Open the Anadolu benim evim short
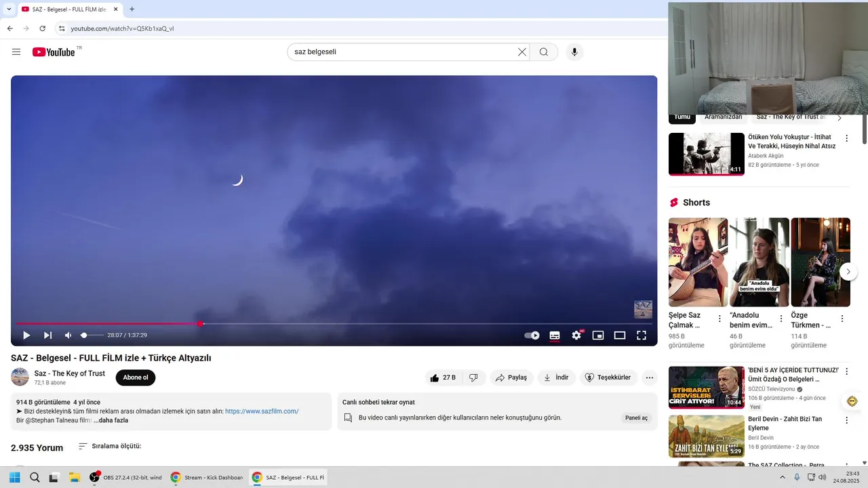The width and height of the screenshot is (868, 488). click(x=759, y=262)
